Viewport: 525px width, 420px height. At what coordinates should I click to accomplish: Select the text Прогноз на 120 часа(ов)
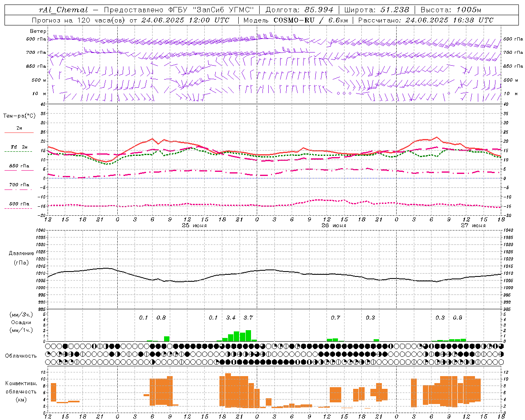[79, 20]
